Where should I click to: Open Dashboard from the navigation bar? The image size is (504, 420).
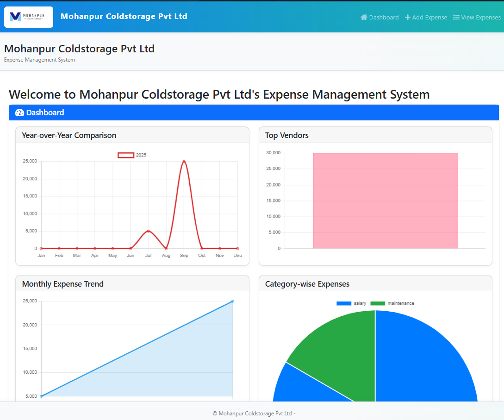[384, 17]
